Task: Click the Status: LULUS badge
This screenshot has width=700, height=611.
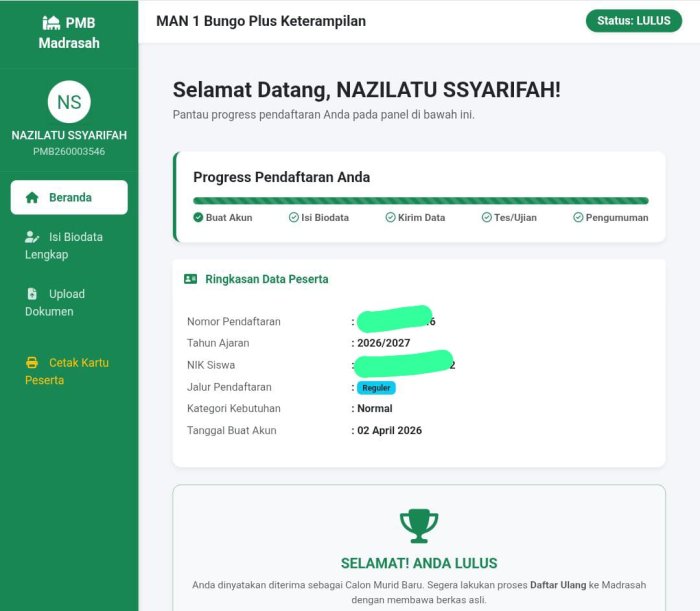Action: 634,21
